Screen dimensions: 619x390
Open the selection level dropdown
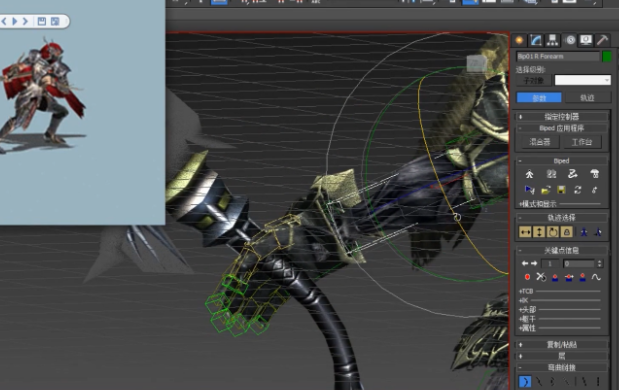click(x=582, y=81)
